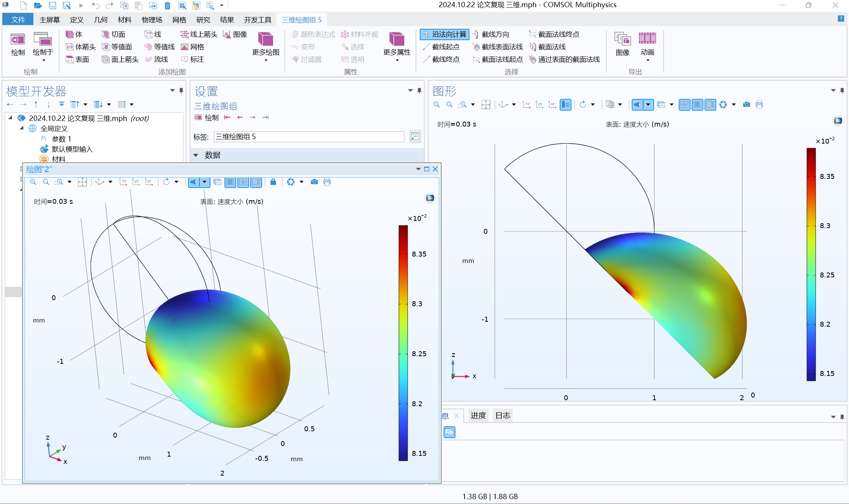Switch to the 物理场 physics tab

152,20
